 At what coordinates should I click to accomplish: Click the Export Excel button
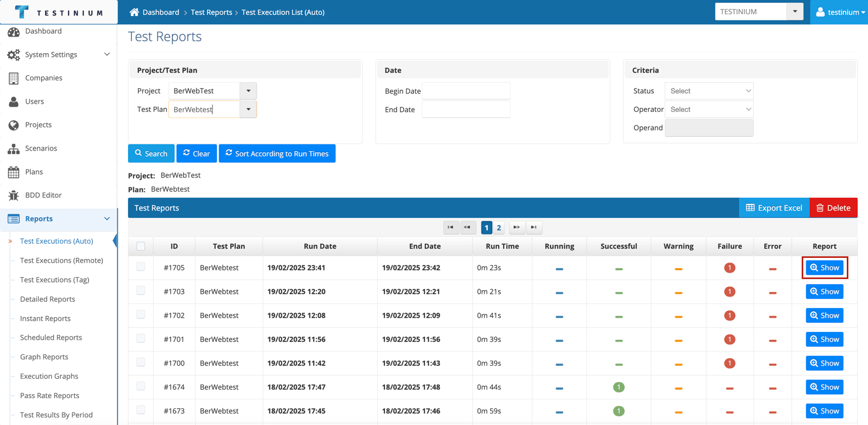(x=774, y=208)
